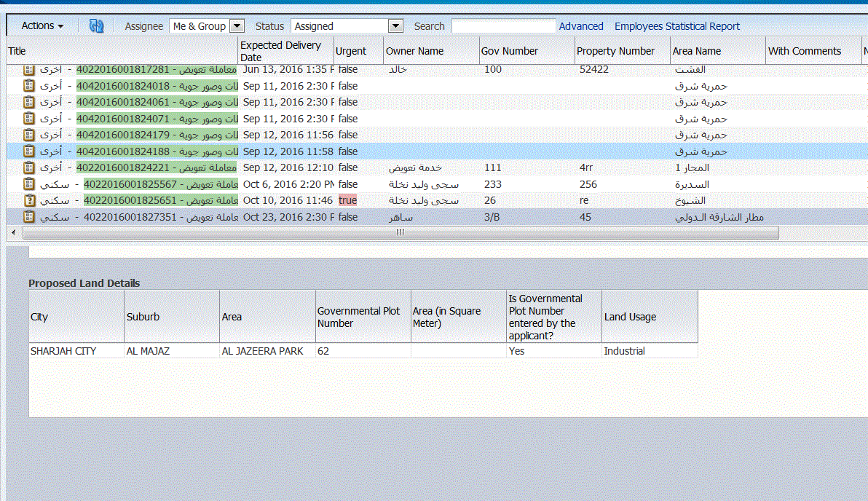Click task icon for row 4022016001824221

[29, 167]
